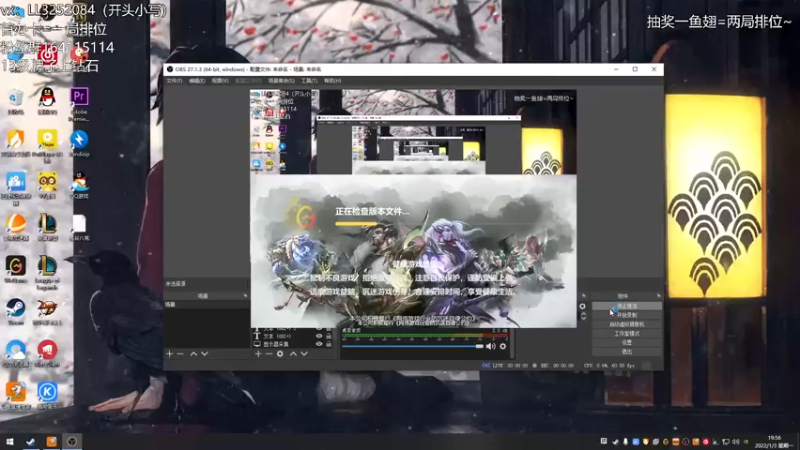Open the 视图(V) menu in OBS
The width and height of the screenshot is (800, 450).
pos(220,81)
